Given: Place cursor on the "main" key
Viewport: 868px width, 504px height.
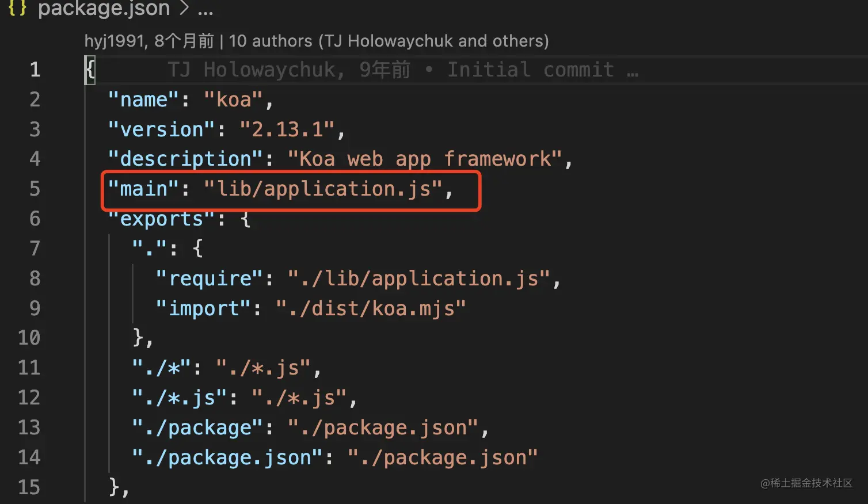Looking at the screenshot, I should pos(144,189).
